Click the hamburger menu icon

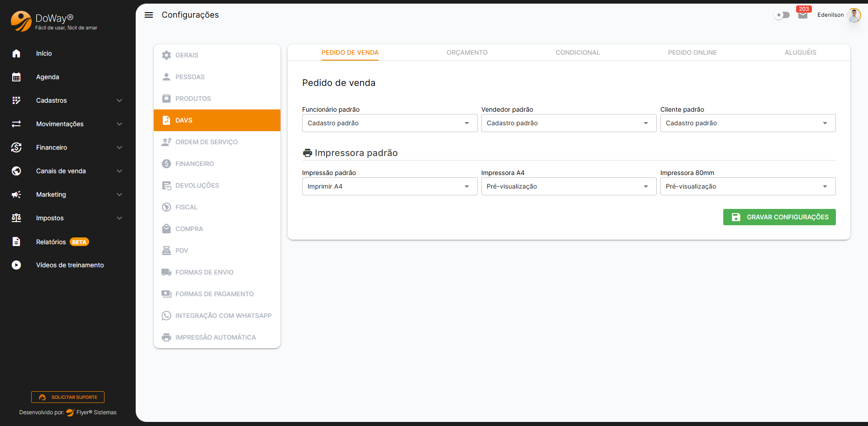click(149, 15)
